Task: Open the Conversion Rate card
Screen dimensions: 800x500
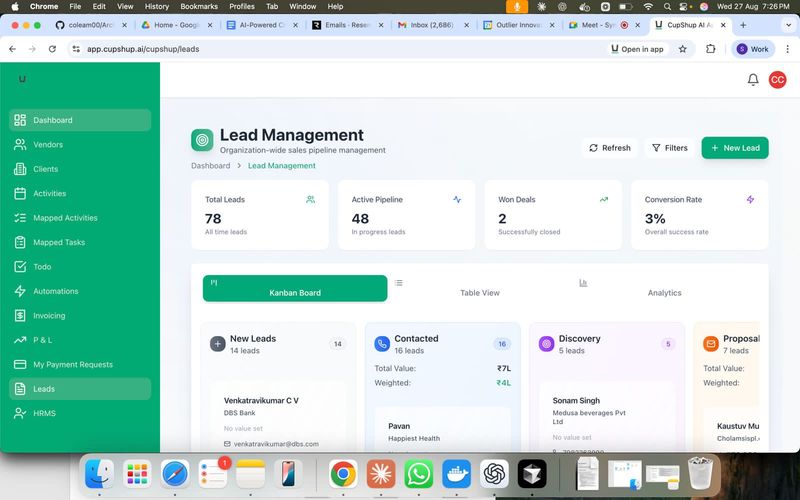Action: (x=700, y=215)
